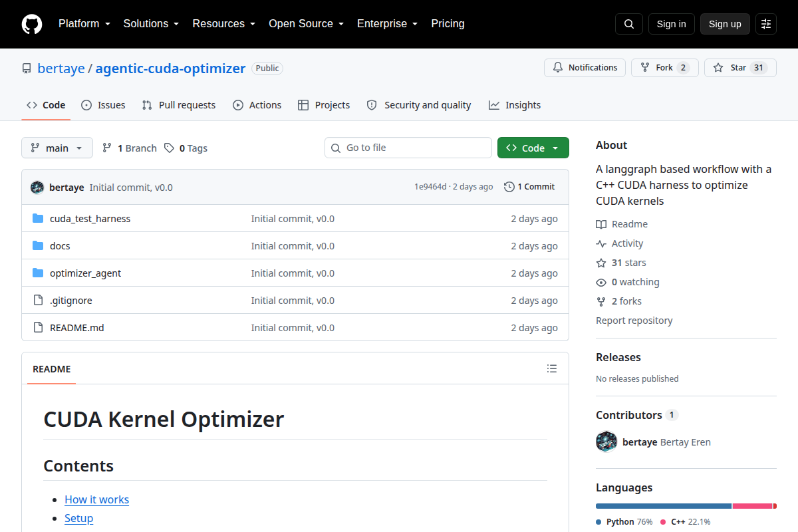Click the Insights graph icon

pyautogui.click(x=494, y=105)
